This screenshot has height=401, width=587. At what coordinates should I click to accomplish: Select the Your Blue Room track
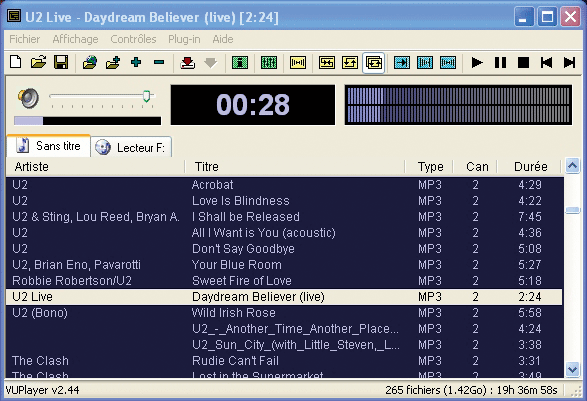point(284,265)
